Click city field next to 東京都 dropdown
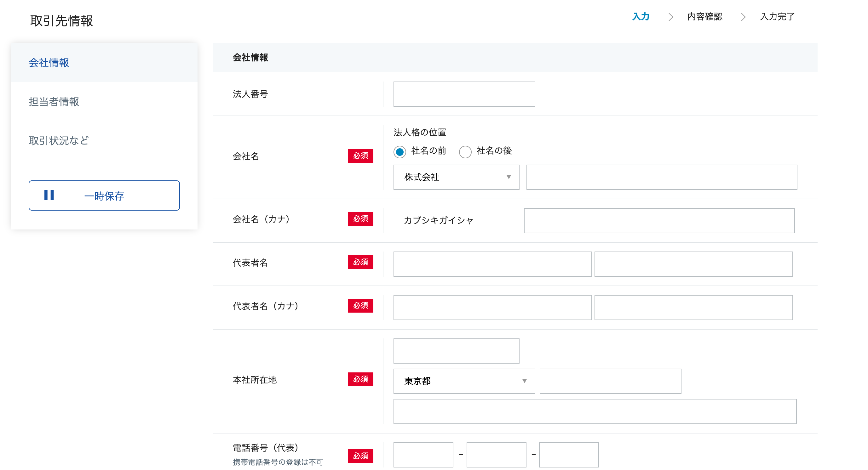The width and height of the screenshot is (868, 470). 610,381
